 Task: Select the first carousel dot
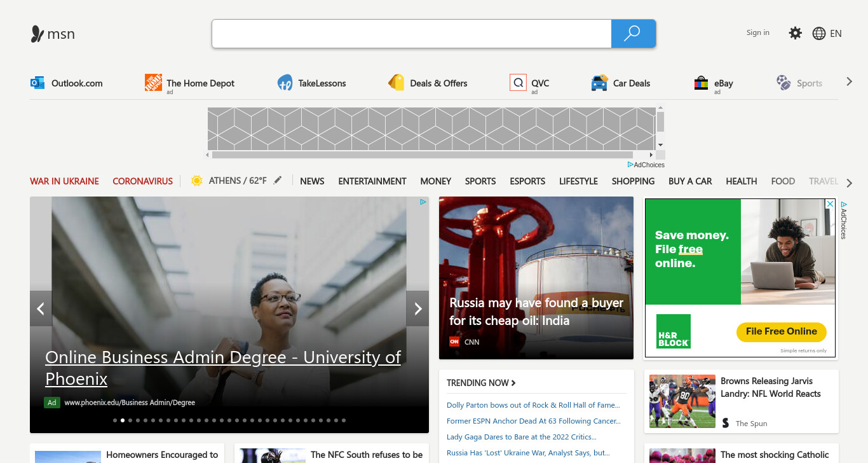pyautogui.click(x=115, y=420)
